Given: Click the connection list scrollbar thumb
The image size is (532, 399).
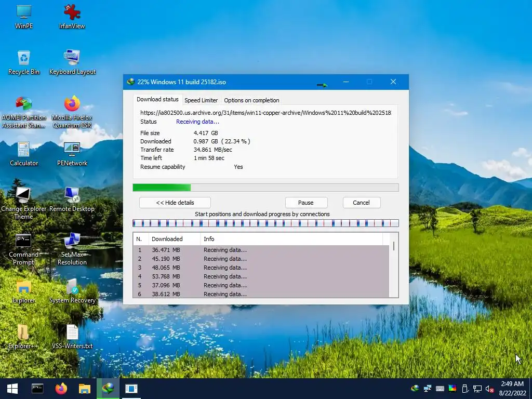Looking at the screenshot, I should point(394,246).
